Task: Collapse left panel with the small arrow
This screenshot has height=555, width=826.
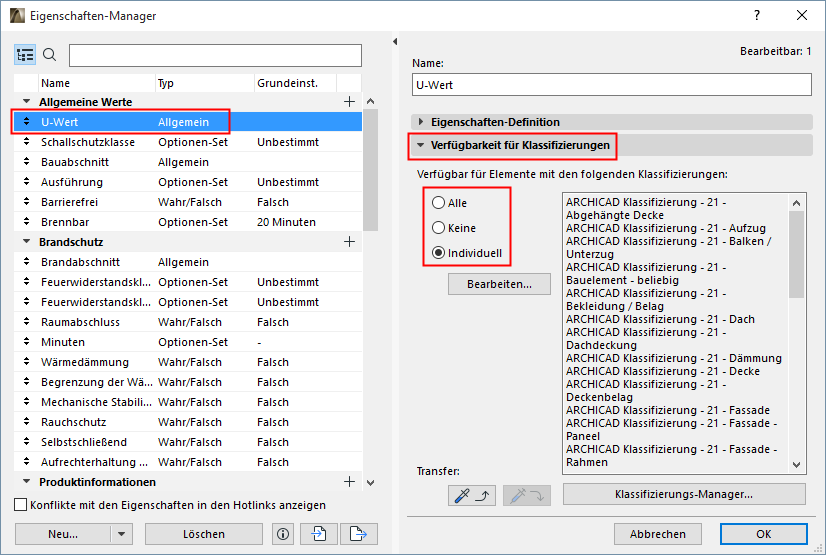Action: 395,42
